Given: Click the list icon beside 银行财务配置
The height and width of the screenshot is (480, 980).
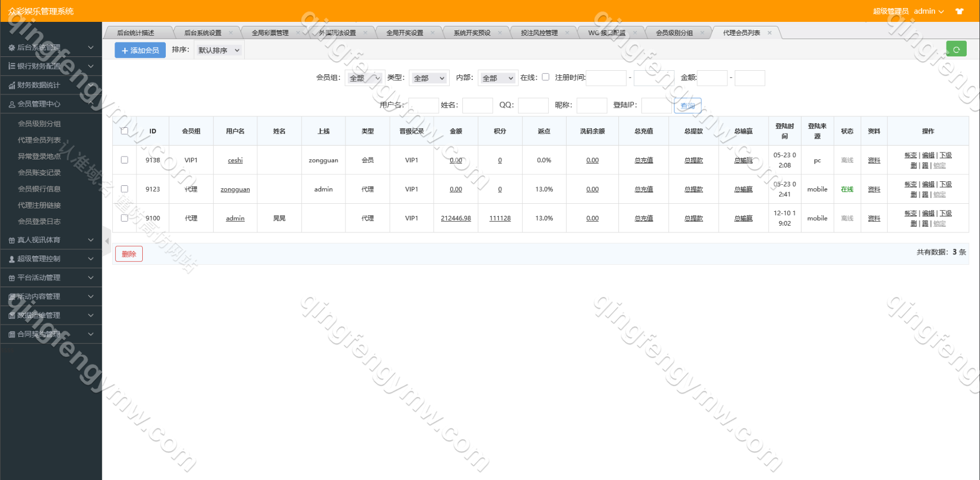Looking at the screenshot, I should pos(12,66).
